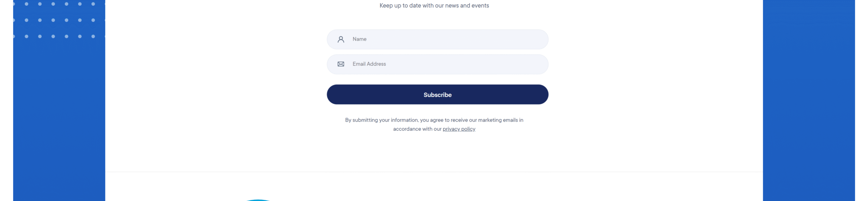Image resolution: width=868 pixels, height=201 pixels.
Task: Click the solid blue right side panel
Action: (809, 100)
